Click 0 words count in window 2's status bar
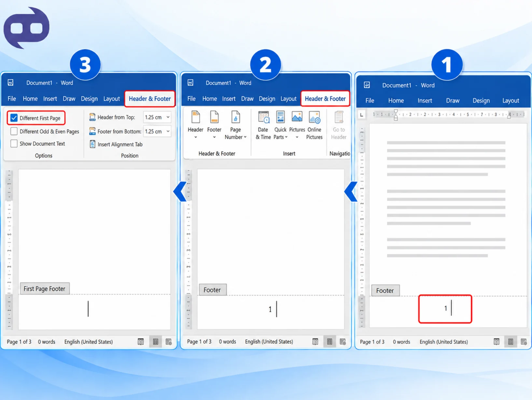The width and height of the screenshot is (532, 400). (x=227, y=341)
